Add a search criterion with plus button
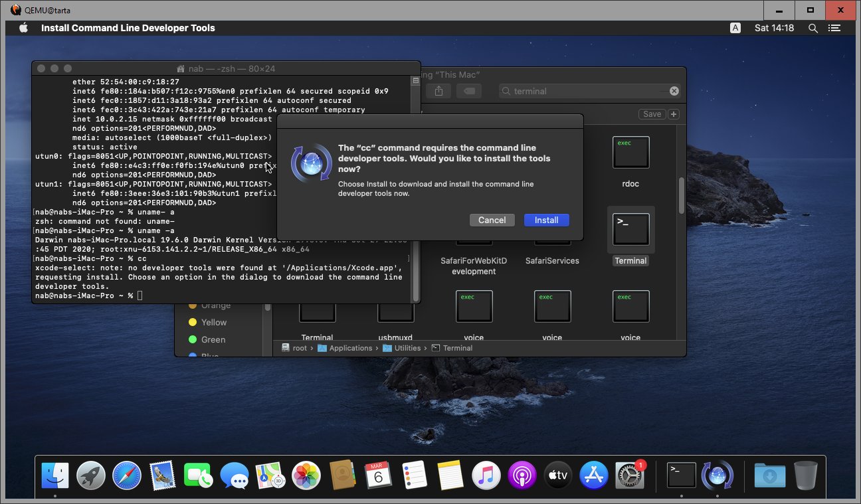The width and height of the screenshot is (861, 504). point(674,114)
